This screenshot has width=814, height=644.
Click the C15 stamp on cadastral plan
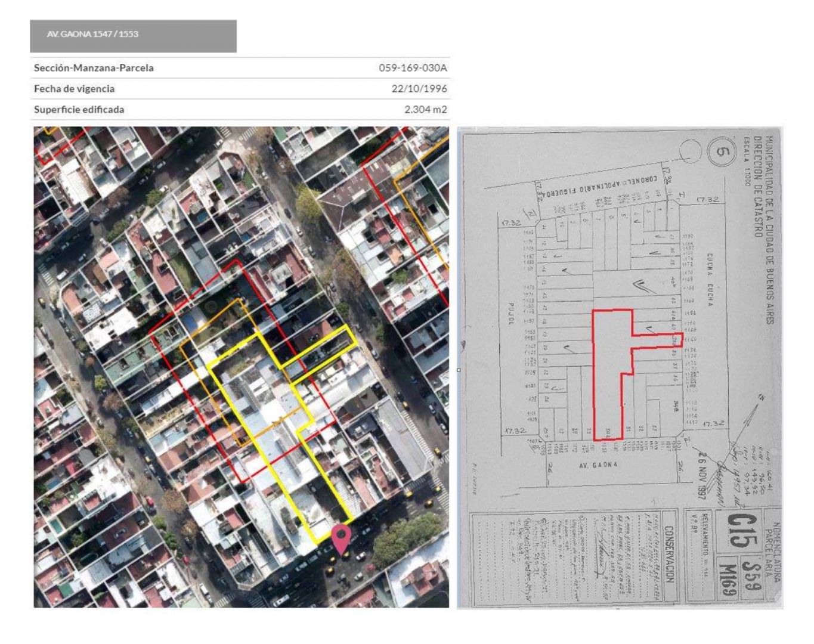pos(737,530)
